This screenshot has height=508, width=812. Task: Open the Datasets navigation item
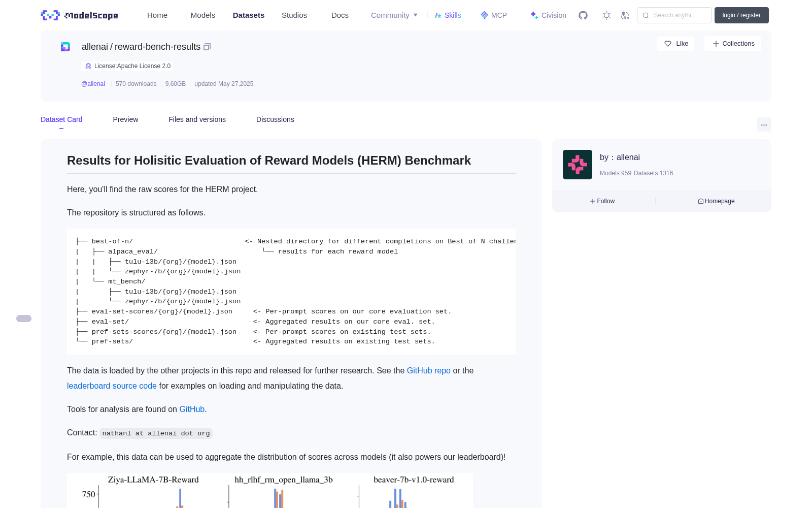249,15
